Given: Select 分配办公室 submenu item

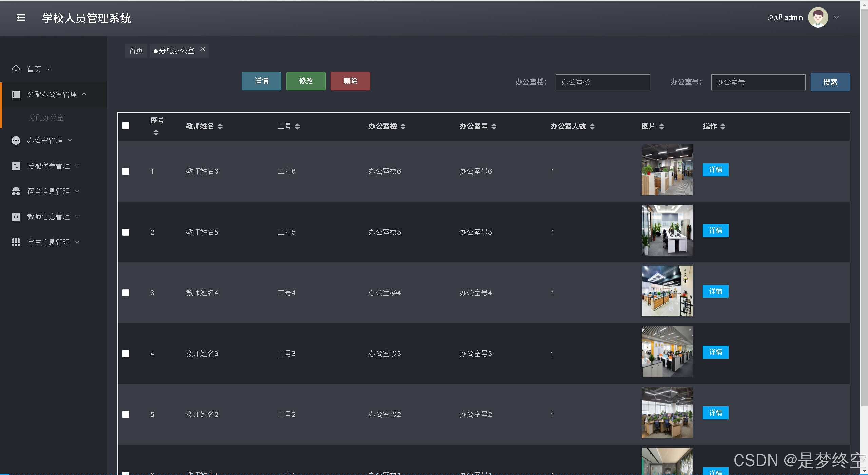Looking at the screenshot, I should pos(46,117).
